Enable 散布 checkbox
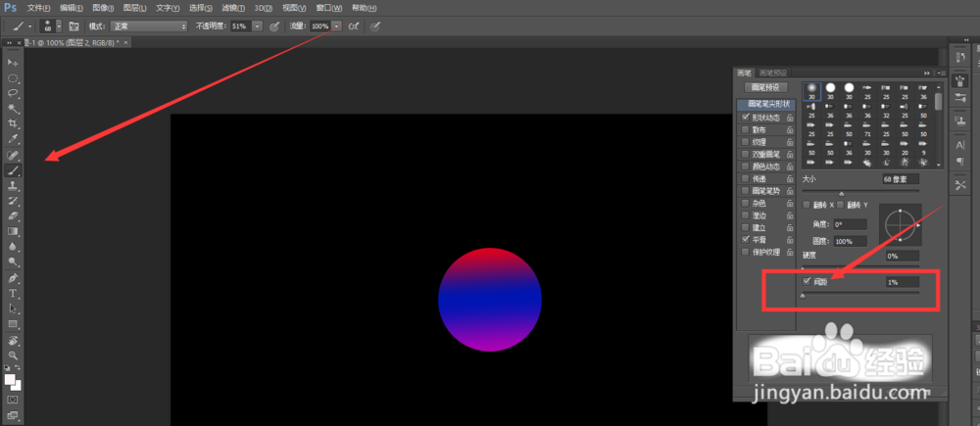 tap(745, 130)
